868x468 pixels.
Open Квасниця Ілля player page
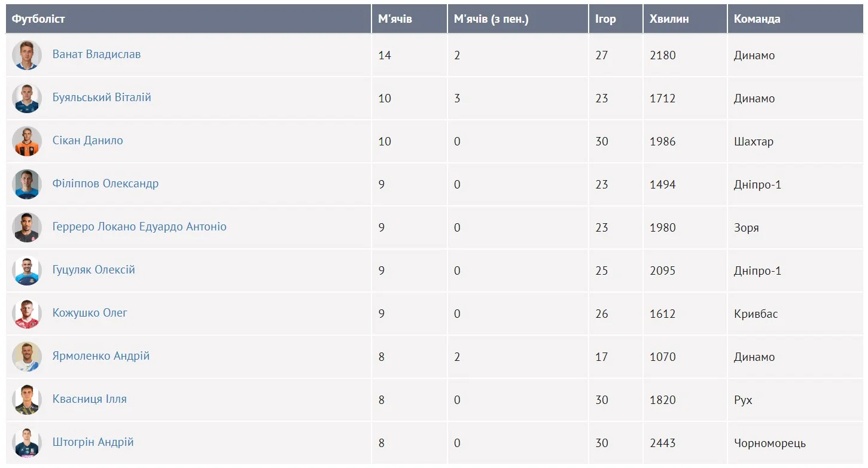89,399
